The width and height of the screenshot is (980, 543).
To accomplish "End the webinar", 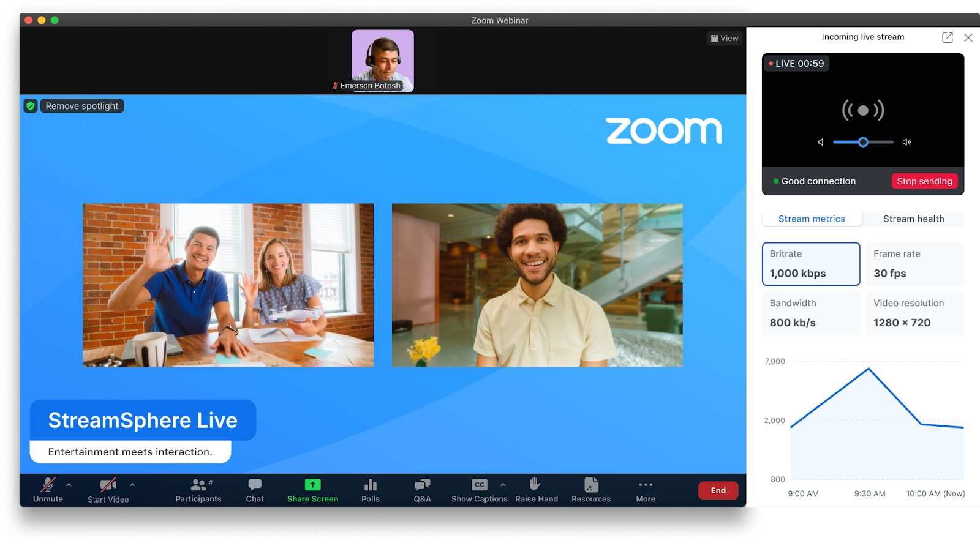I will coord(718,490).
